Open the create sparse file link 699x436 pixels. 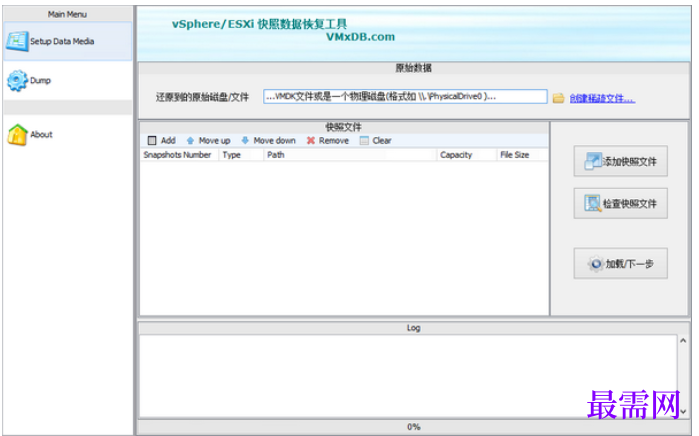click(602, 99)
